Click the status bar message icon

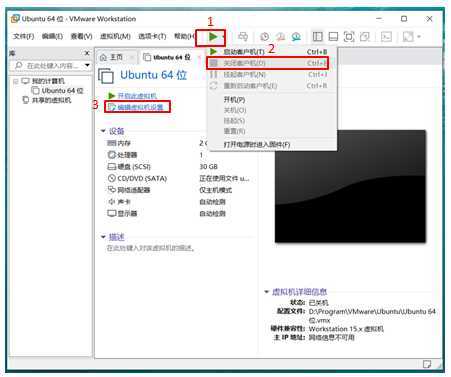point(427,364)
